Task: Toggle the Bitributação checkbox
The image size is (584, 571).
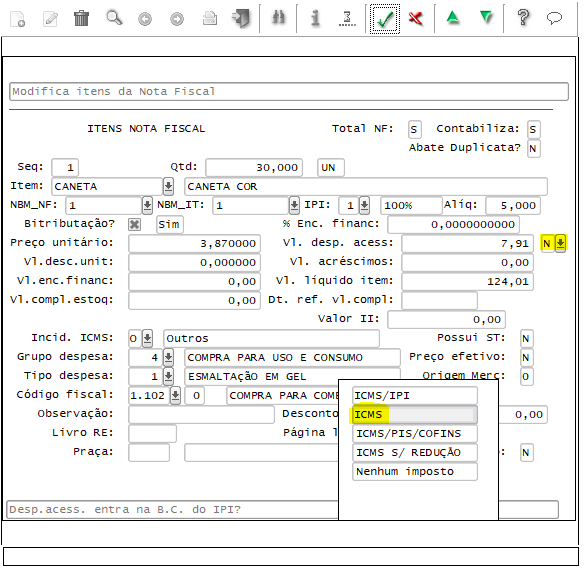Action: [x=134, y=225]
